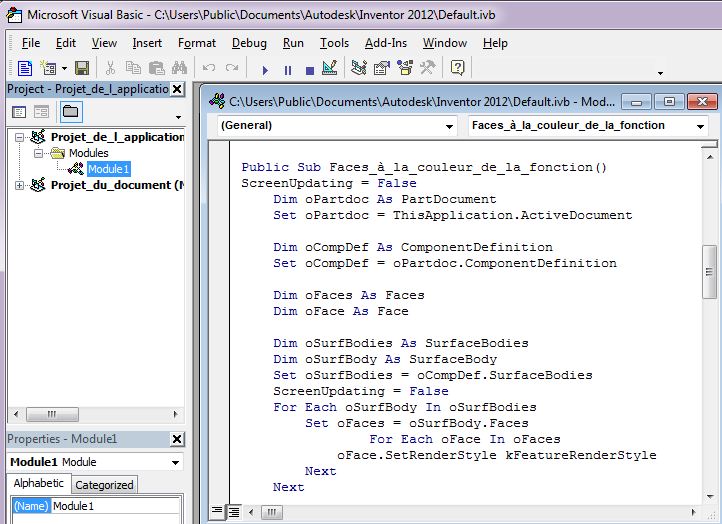Screen dimensions: 722x524
Task: Click the oFace.SetRenderStyle kFeatureRenderStyle line
Action: (x=496, y=455)
